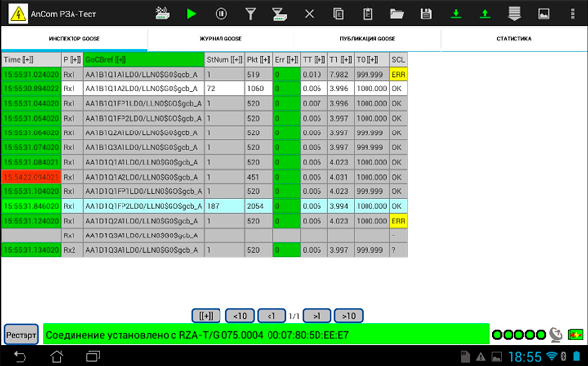Click the green download arrow icon
This screenshot has height=366, width=588.
click(456, 14)
